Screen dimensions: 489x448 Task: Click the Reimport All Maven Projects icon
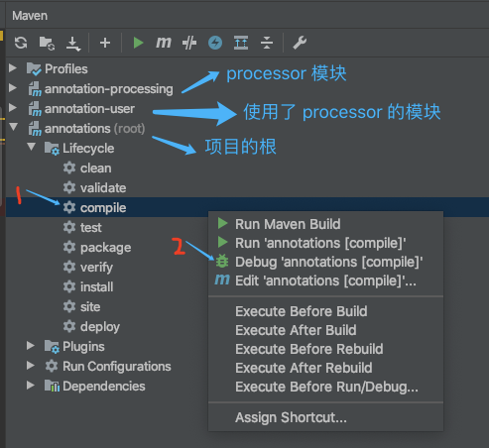pyautogui.click(x=21, y=43)
